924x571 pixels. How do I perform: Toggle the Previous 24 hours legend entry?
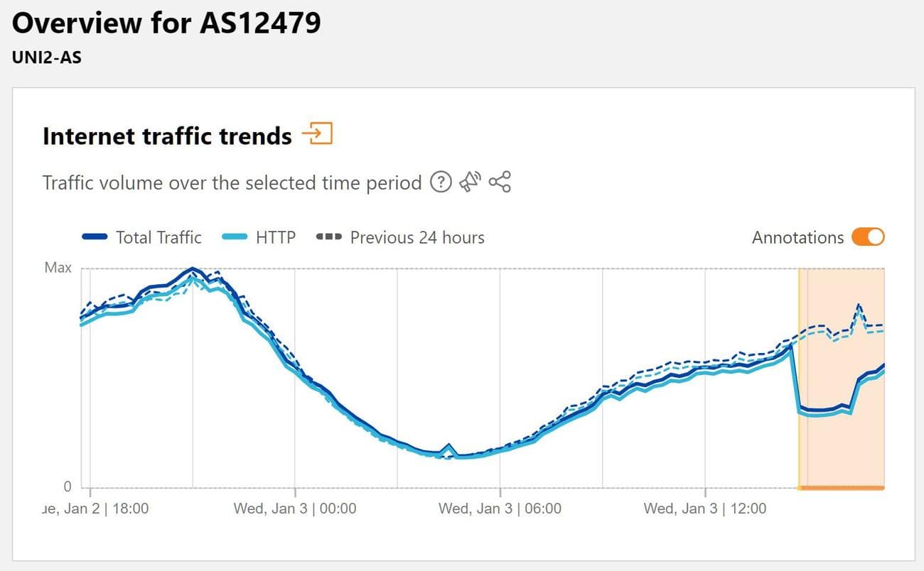tap(417, 237)
